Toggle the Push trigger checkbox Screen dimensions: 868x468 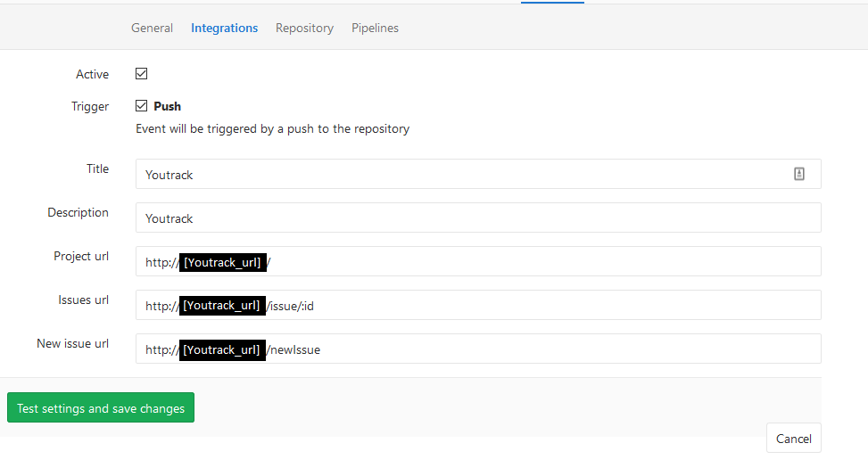(142, 106)
